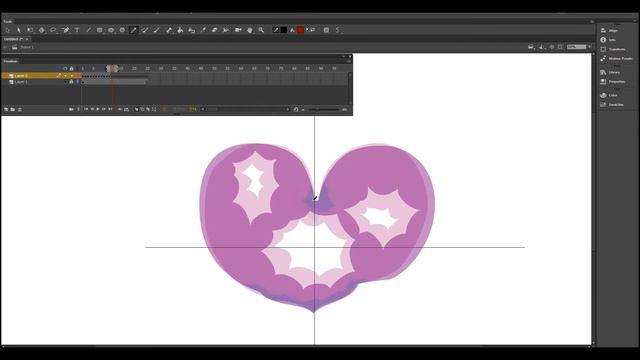Image resolution: width=640 pixels, height=360 pixels.
Task: Select the 3D Rotation tool
Action: pos(42,30)
